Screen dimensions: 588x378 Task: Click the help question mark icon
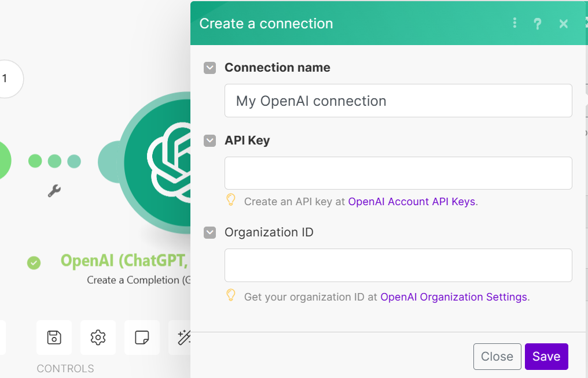click(x=538, y=24)
